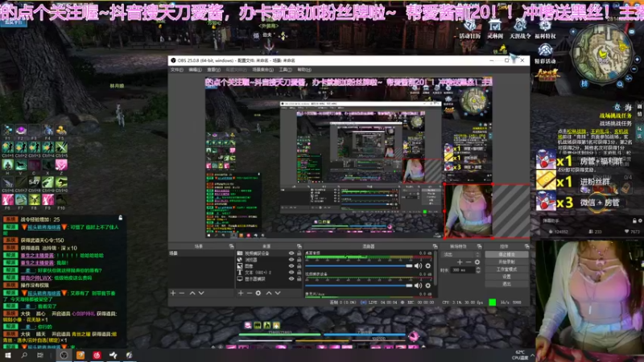Click the Ctrl+8 slot showing 547
Image resolution: width=644 pixels, height=362 pixels.
pos(35,182)
